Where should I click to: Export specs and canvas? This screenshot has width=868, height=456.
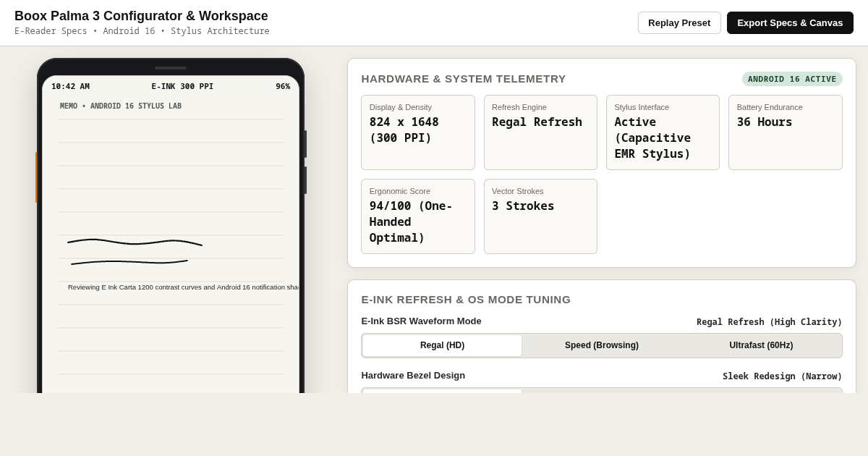coord(790,22)
